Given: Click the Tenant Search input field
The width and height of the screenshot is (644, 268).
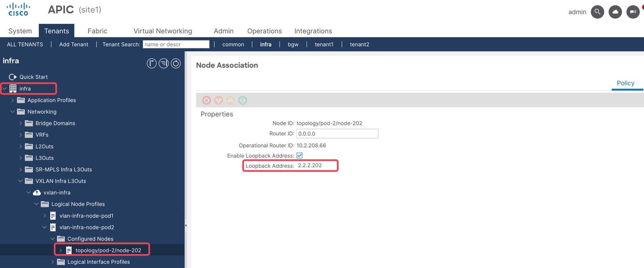Looking at the screenshot, I should [176, 44].
